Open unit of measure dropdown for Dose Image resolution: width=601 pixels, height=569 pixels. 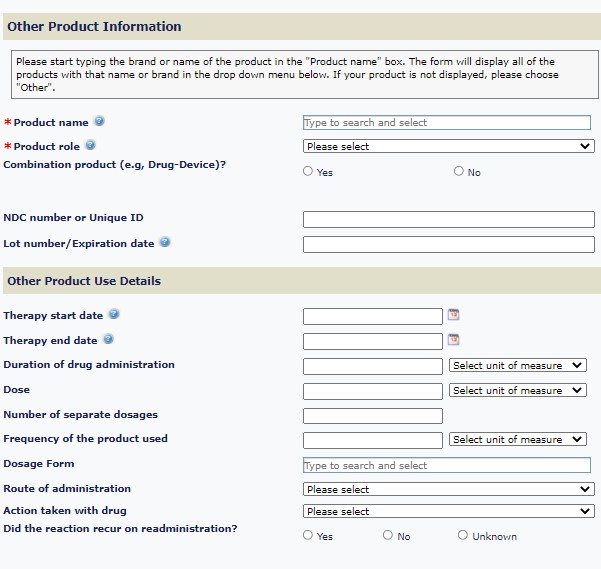518,390
